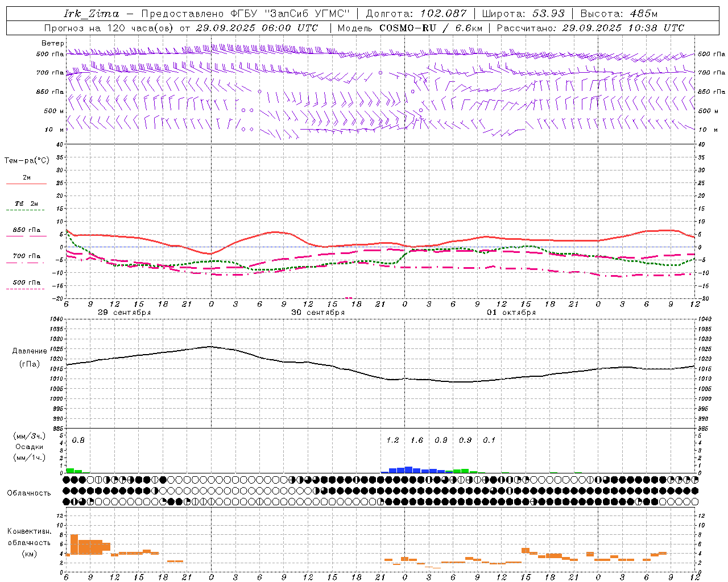The height and width of the screenshot is (582, 728).
Task: Click the calculated time 29.09.2025 10:38 UTC
Action: [x=623, y=28]
